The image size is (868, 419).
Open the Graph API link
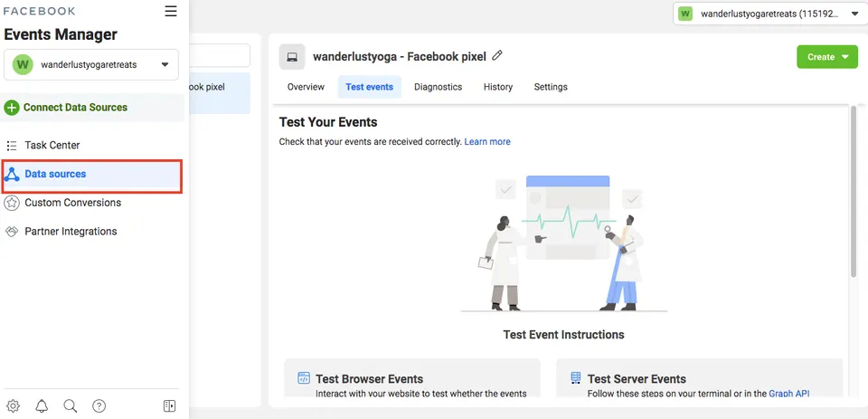788,394
